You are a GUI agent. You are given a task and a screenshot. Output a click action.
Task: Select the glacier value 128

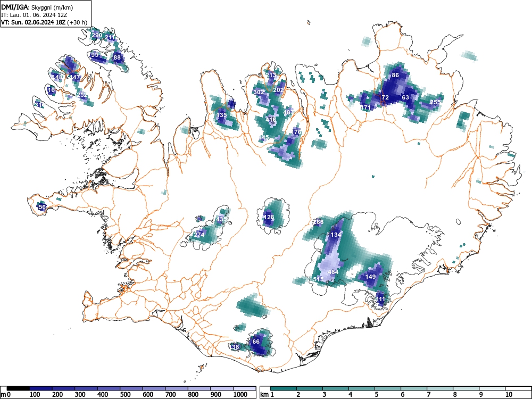[269, 218]
